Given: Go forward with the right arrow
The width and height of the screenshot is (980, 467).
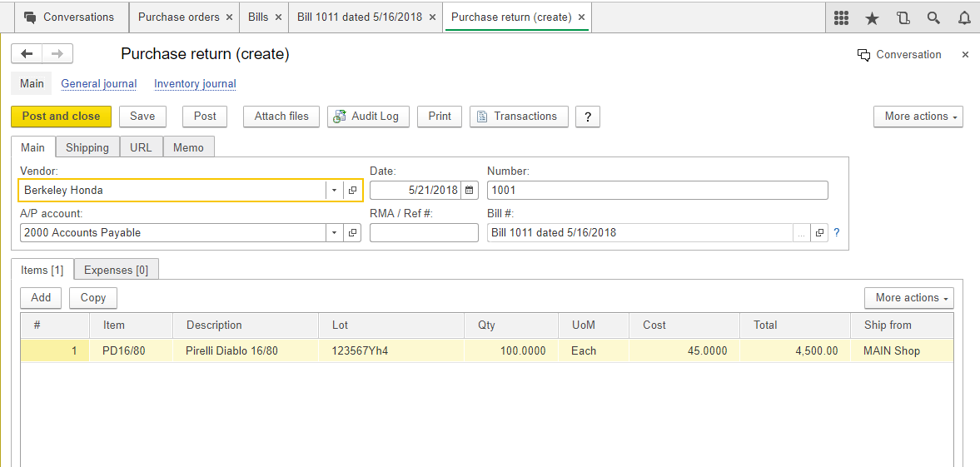Looking at the screenshot, I should pyautogui.click(x=57, y=54).
